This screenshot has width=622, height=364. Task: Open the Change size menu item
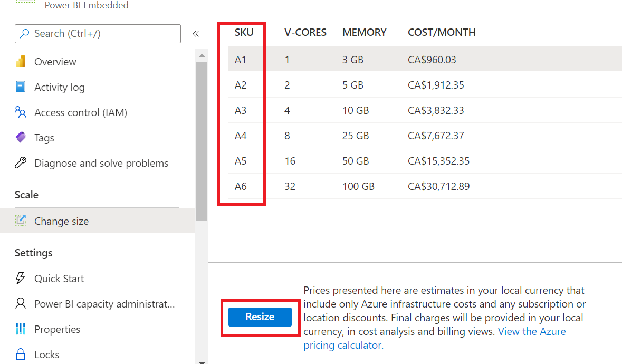coord(61,221)
